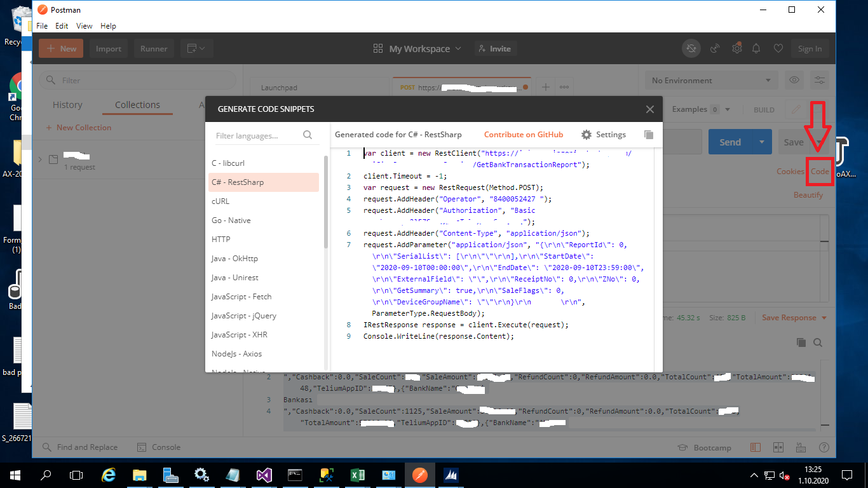868x488 pixels.
Task: Open Settings in the code snippet dialog
Action: coord(604,135)
